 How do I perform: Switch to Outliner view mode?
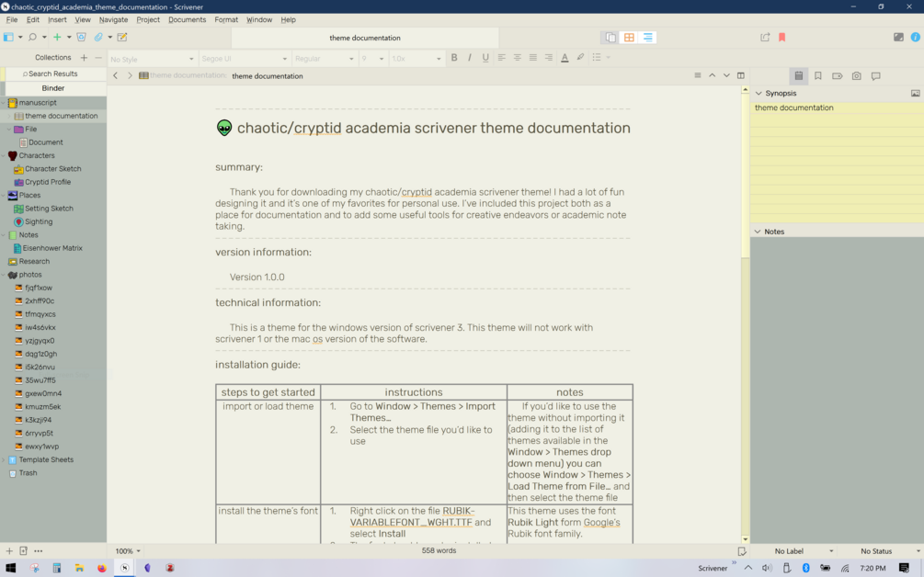pos(648,37)
